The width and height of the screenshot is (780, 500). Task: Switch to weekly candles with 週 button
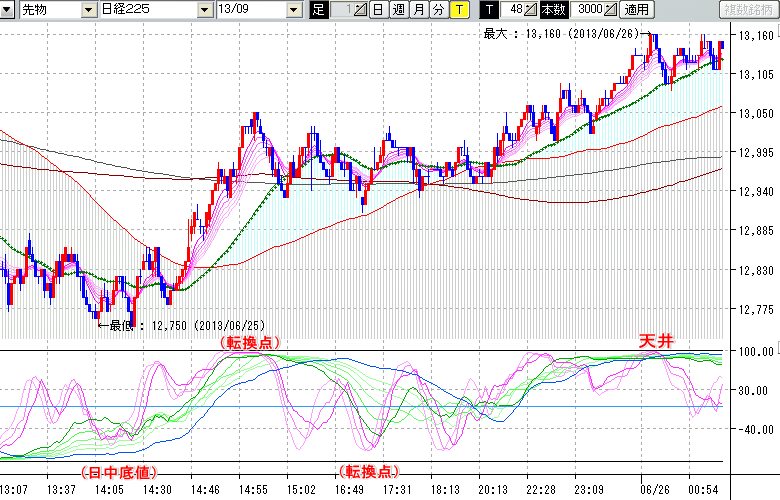(398, 10)
